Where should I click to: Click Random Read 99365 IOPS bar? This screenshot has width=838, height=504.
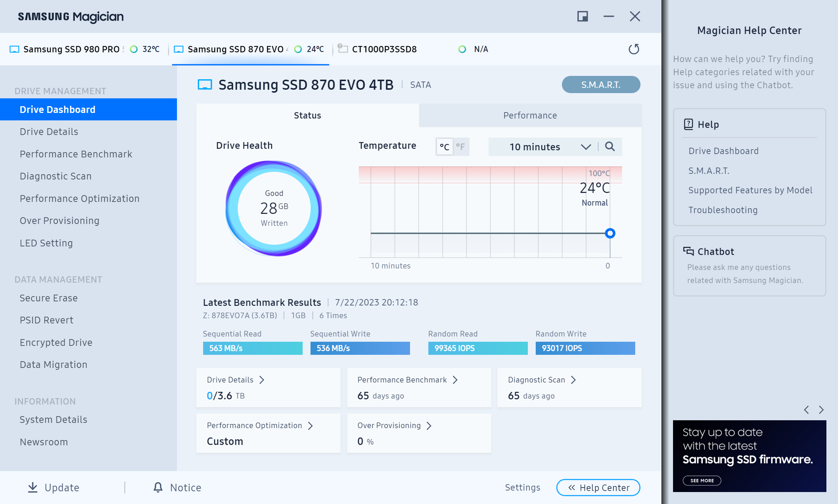[x=478, y=348]
